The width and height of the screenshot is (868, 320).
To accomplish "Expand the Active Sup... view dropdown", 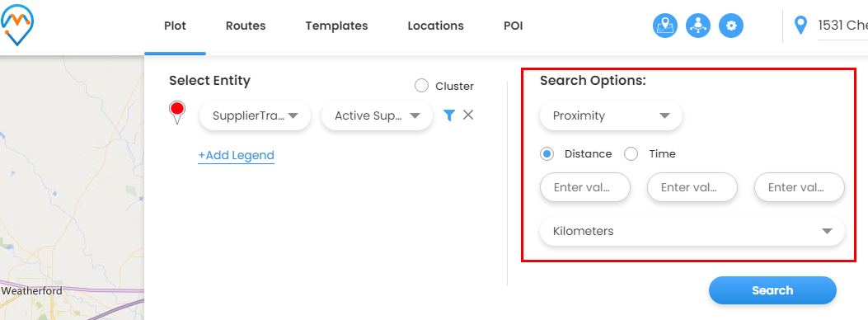I will (377, 115).
